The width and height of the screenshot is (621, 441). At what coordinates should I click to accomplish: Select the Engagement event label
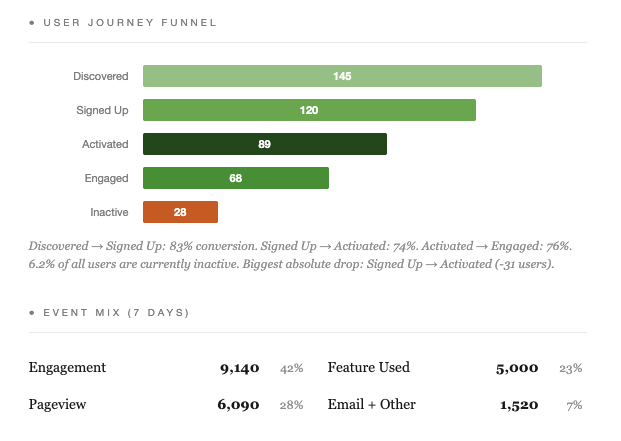(67, 368)
